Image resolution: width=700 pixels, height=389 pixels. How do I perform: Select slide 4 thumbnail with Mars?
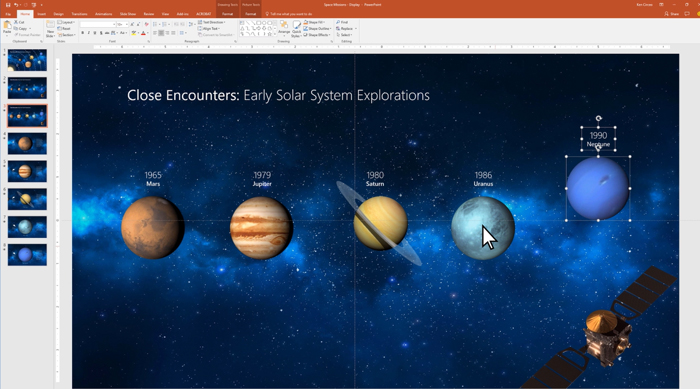[x=27, y=143]
